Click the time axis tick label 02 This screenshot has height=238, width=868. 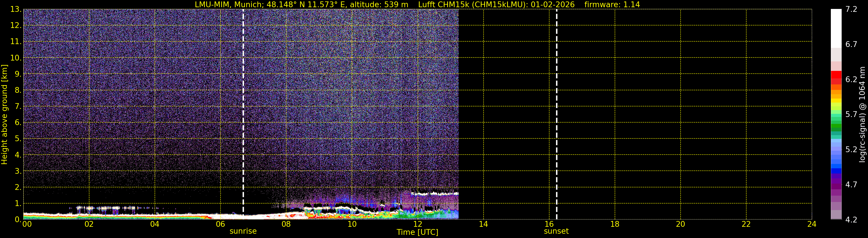click(x=89, y=224)
